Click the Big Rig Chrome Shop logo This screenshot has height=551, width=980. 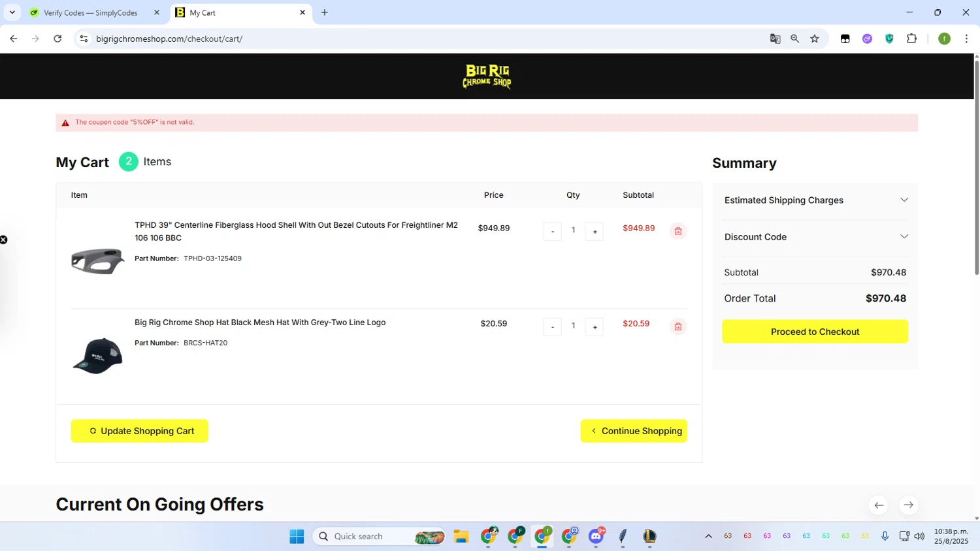click(x=487, y=76)
